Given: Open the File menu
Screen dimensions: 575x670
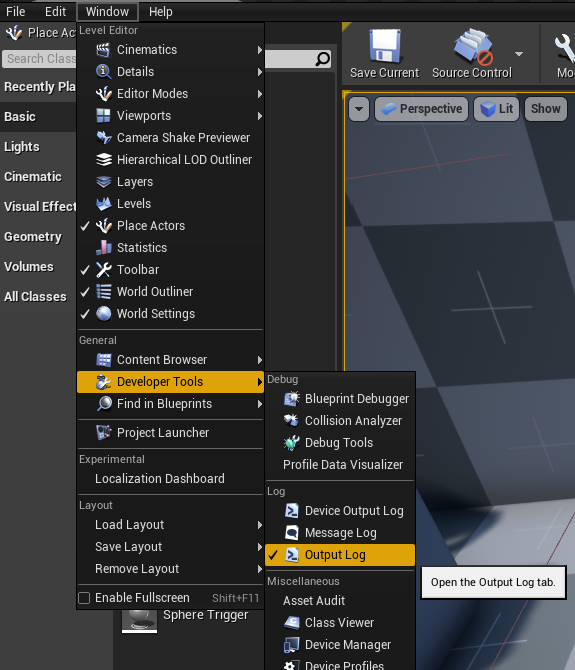Looking at the screenshot, I should point(15,12).
